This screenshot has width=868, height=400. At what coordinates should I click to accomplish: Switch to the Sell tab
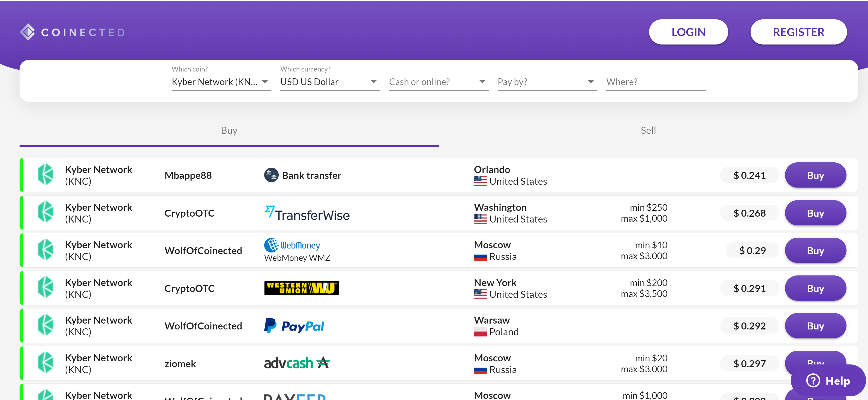[x=648, y=130]
